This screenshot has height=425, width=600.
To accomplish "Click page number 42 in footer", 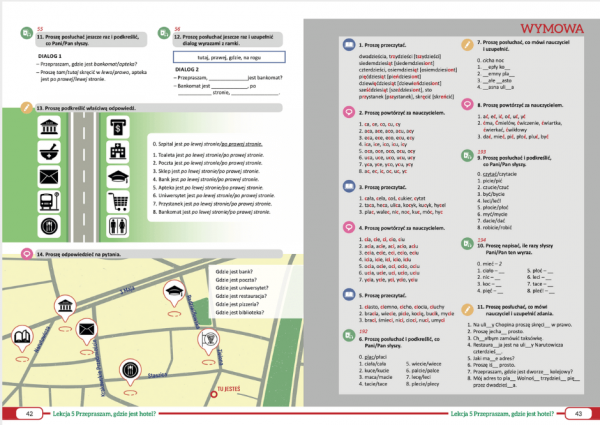I will click(29, 413).
